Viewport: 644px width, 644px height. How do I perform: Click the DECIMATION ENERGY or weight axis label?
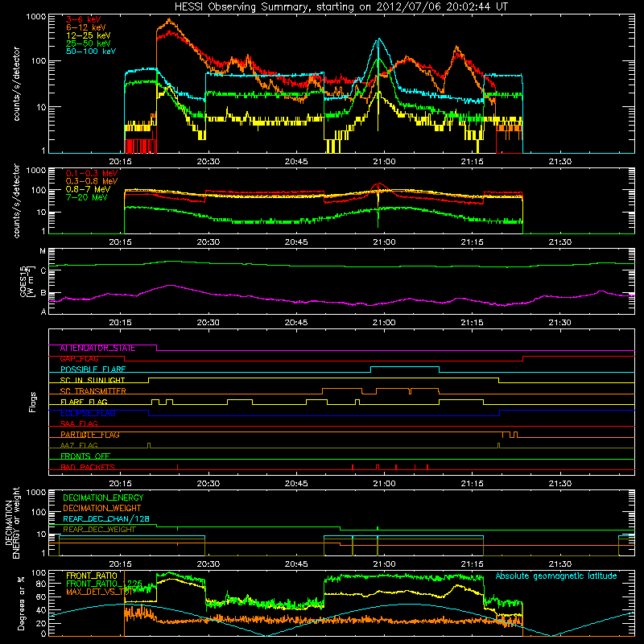12,523
